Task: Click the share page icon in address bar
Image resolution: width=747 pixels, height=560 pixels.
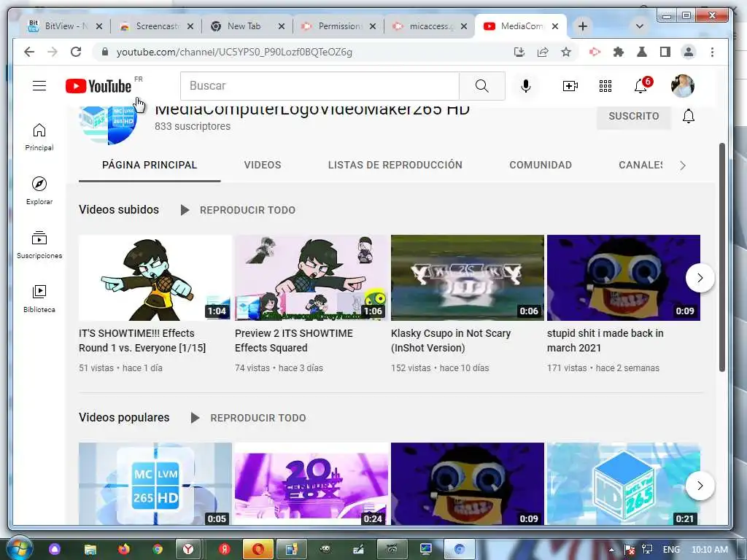Action: click(x=543, y=52)
